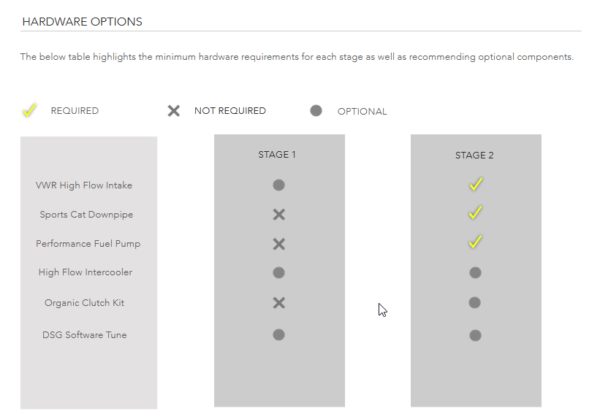Click Stage 2 dot for High Flow Intercooler
The height and width of the screenshot is (414, 600).
click(475, 273)
